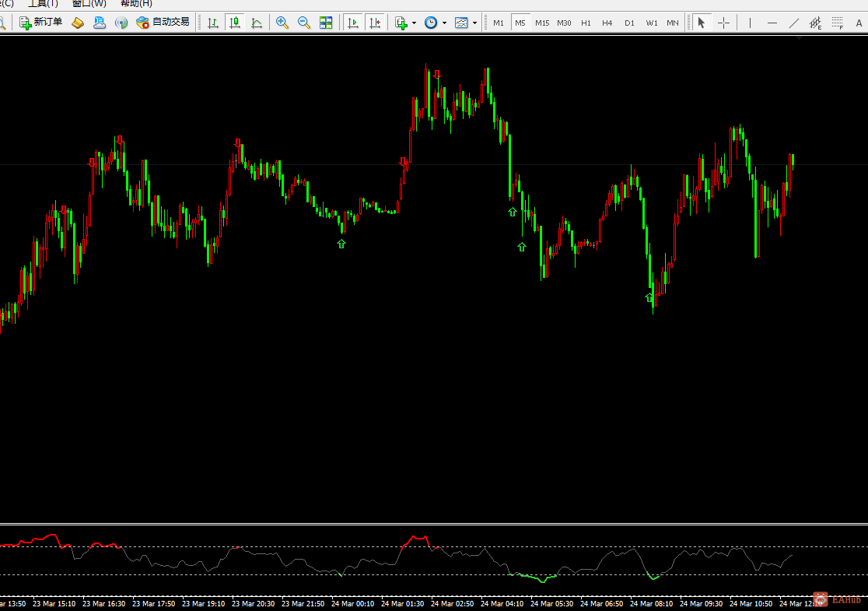Screen dimensions: 868x611
Task: Click the 23 Mar 20:30 time label
Action: pyautogui.click(x=254, y=603)
